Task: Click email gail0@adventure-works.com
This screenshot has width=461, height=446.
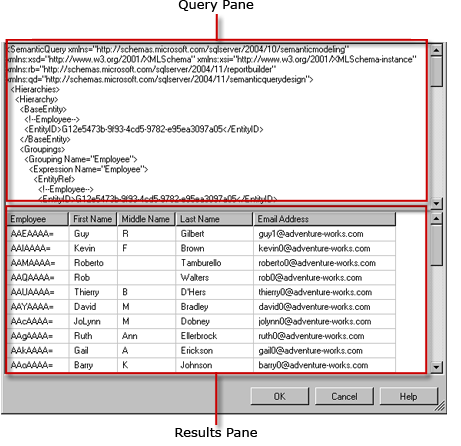Action: (x=310, y=351)
